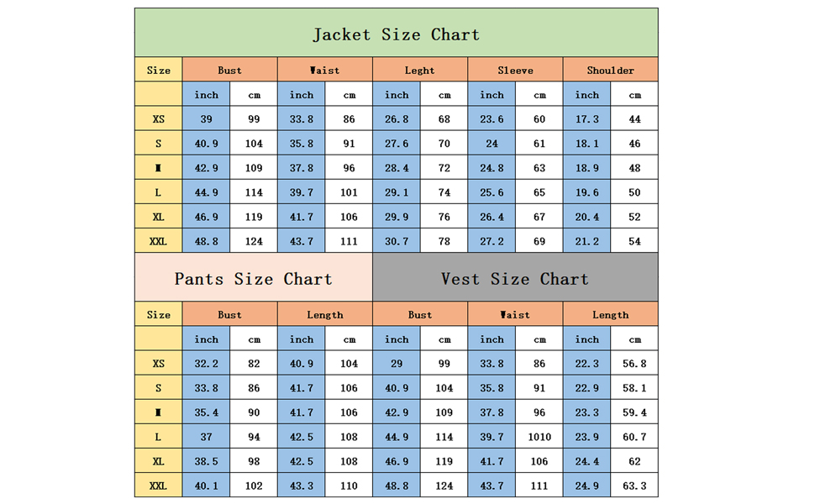815x504 pixels.
Task: Click the jacket XXL bust 48.8 inch cell
Action: point(207,240)
